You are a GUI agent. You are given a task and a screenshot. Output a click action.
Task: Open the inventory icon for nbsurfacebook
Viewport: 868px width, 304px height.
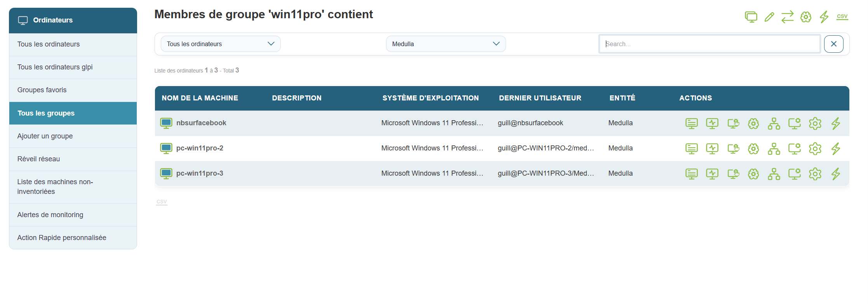pos(691,124)
